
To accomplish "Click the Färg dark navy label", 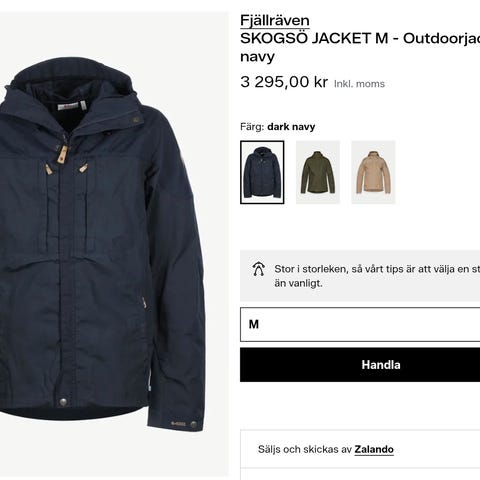I will pos(277,127).
